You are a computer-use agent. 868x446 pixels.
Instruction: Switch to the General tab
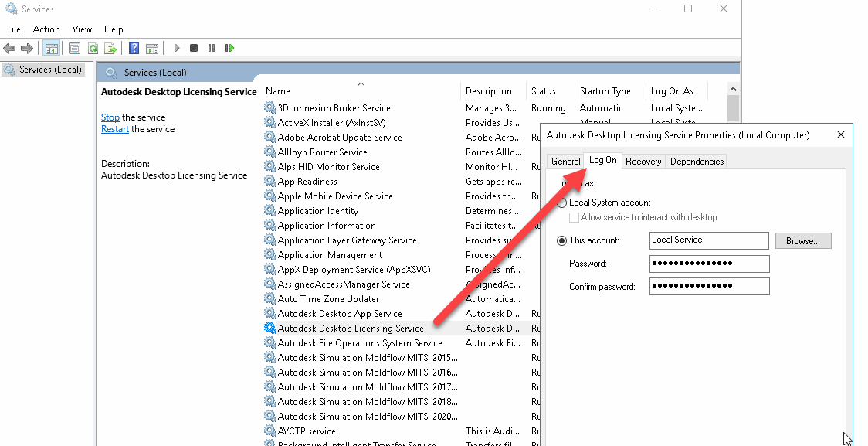click(x=566, y=162)
